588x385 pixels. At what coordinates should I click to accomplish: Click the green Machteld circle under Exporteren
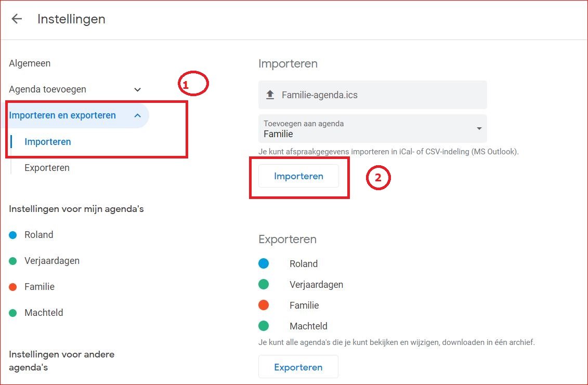(x=264, y=326)
